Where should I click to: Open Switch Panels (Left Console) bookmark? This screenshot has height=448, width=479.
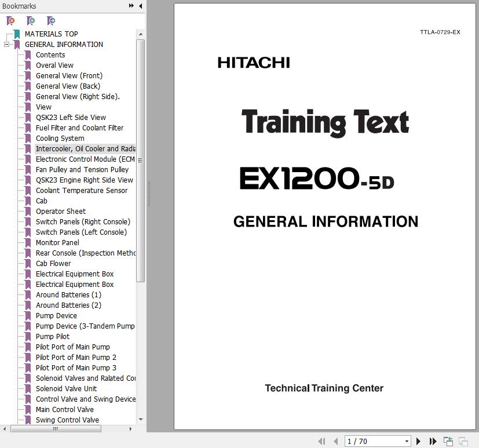[x=81, y=232]
